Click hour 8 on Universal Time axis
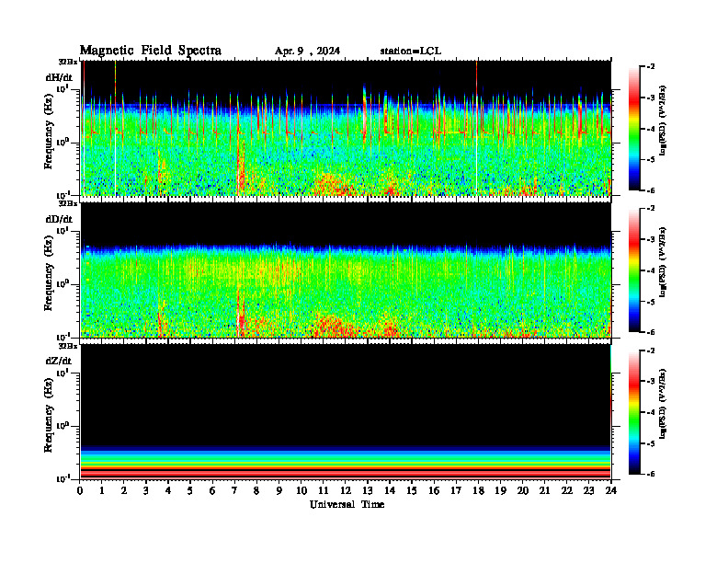728x563 pixels. (x=256, y=491)
